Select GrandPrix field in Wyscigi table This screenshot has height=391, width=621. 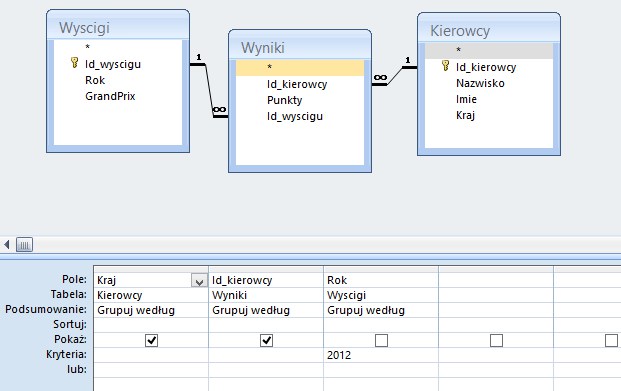pos(118,96)
